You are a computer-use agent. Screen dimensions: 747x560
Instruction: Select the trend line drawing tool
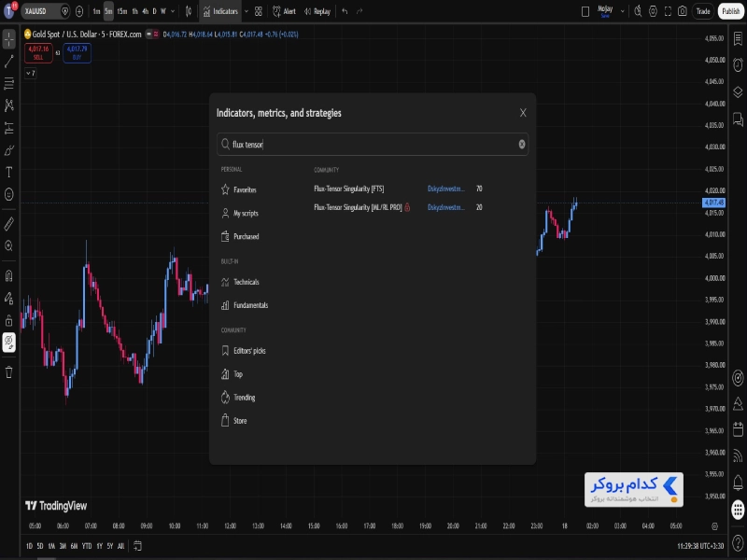pyautogui.click(x=9, y=61)
